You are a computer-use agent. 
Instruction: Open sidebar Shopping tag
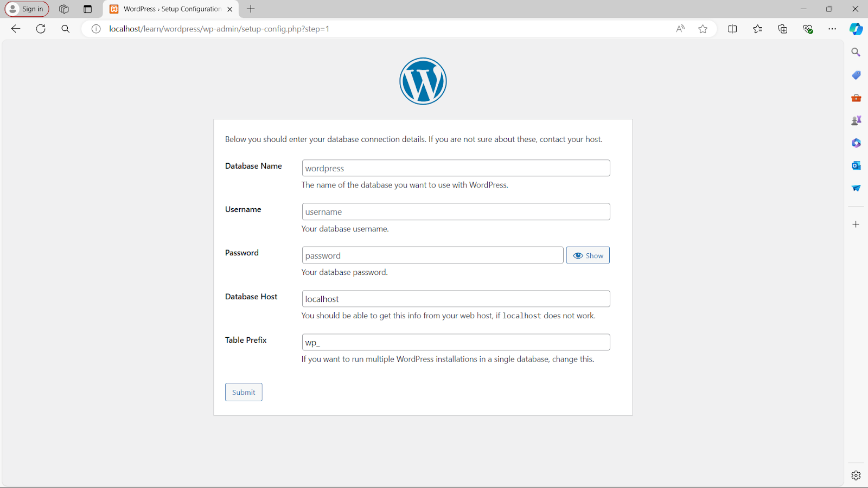pyautogui.click(x=856, y=75)
